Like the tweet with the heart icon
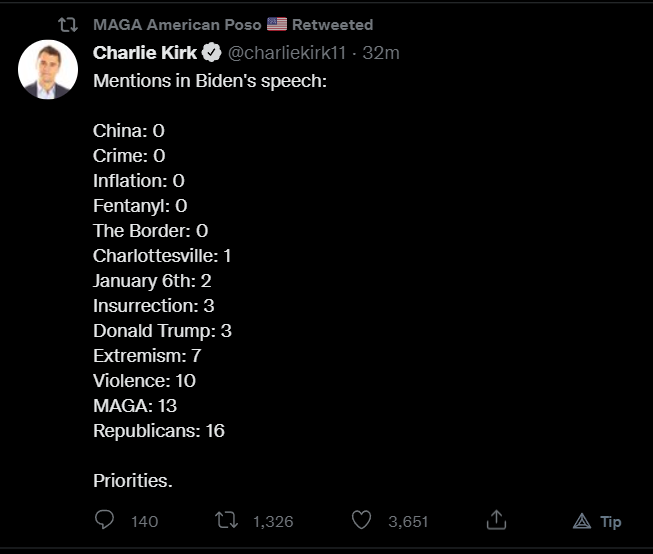 click(x=362, y=520)
